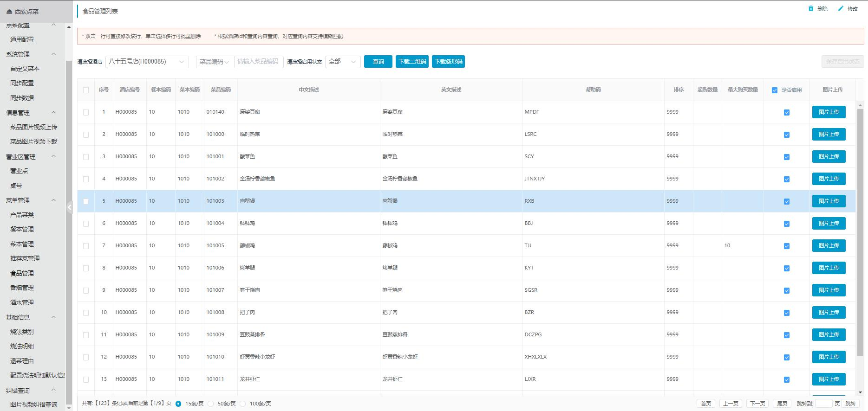
Task: Click the 下载二维码 button
Action: (412, 62)
